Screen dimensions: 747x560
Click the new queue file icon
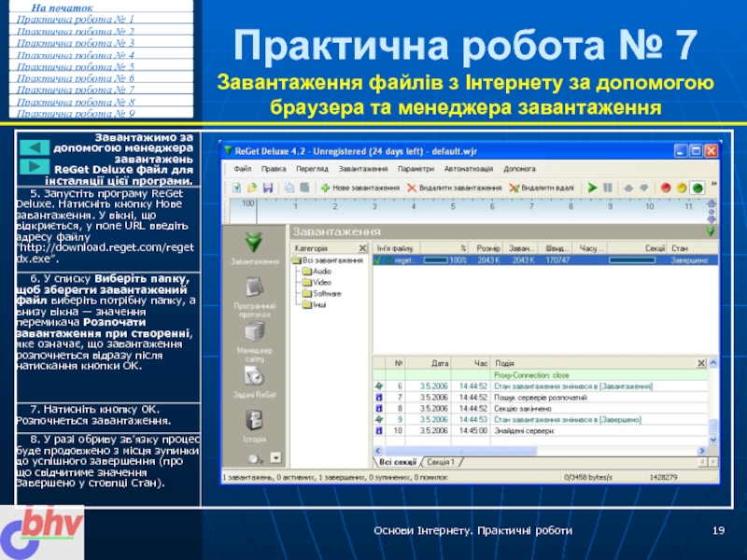[x=236, y=189]
